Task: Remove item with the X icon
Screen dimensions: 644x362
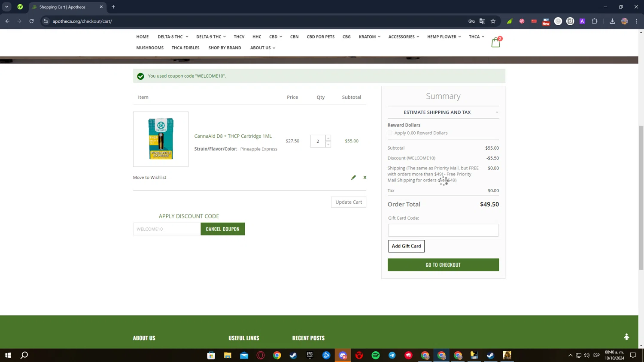Action: 365,177
